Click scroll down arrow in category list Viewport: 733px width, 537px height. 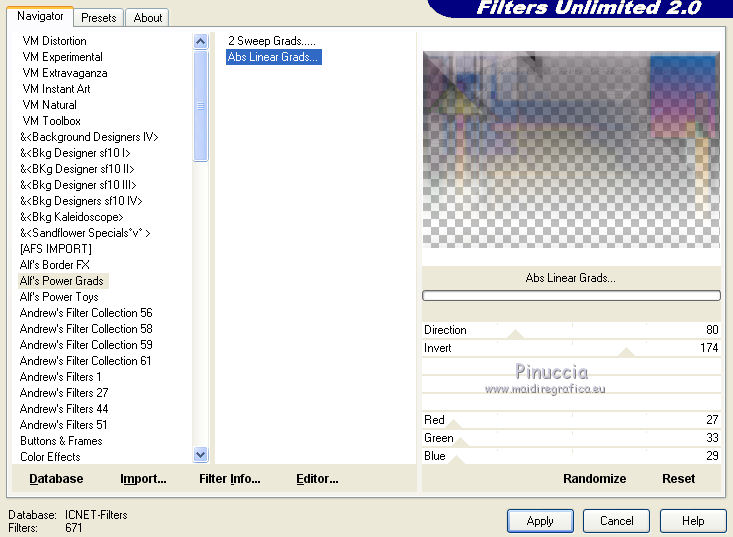point(201,454)
